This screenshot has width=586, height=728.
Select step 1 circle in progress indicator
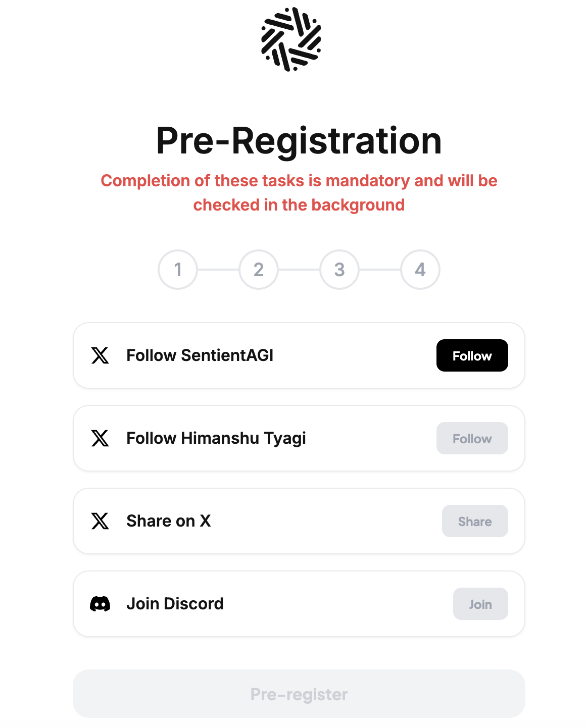(178, 270)
